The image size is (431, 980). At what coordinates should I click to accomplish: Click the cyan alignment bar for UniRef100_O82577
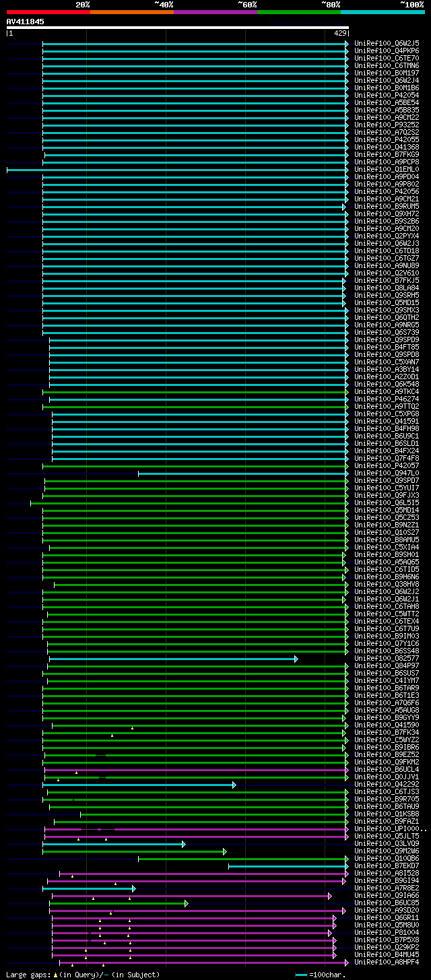click(174, 659)
